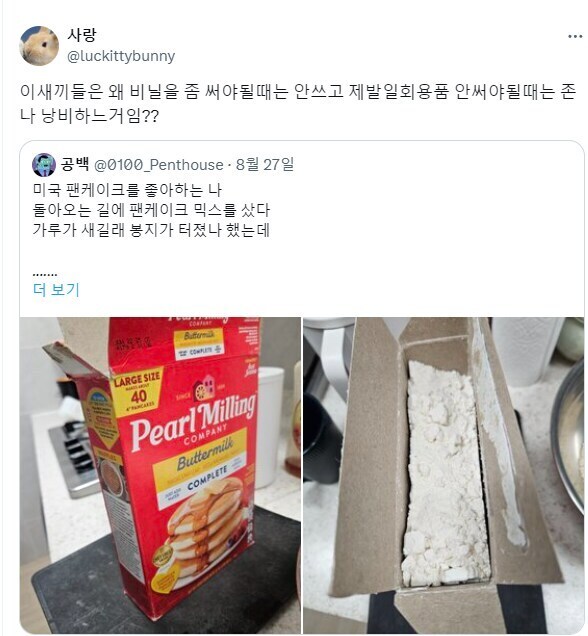Screen dimensions: 588x636
Task: Click the Large Size 40 label in photo
Action: point(137,390)
